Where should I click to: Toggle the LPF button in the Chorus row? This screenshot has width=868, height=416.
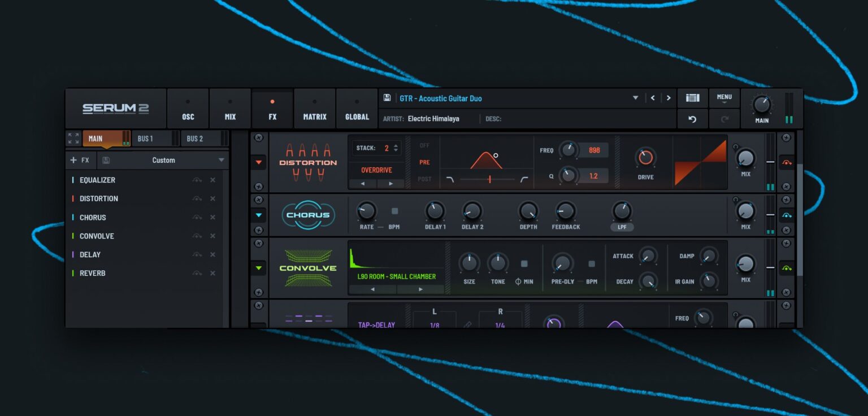click(622, 227)
